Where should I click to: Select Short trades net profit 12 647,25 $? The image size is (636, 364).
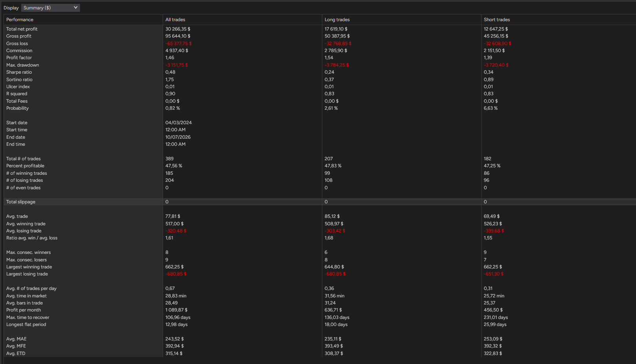pos(496,29)
